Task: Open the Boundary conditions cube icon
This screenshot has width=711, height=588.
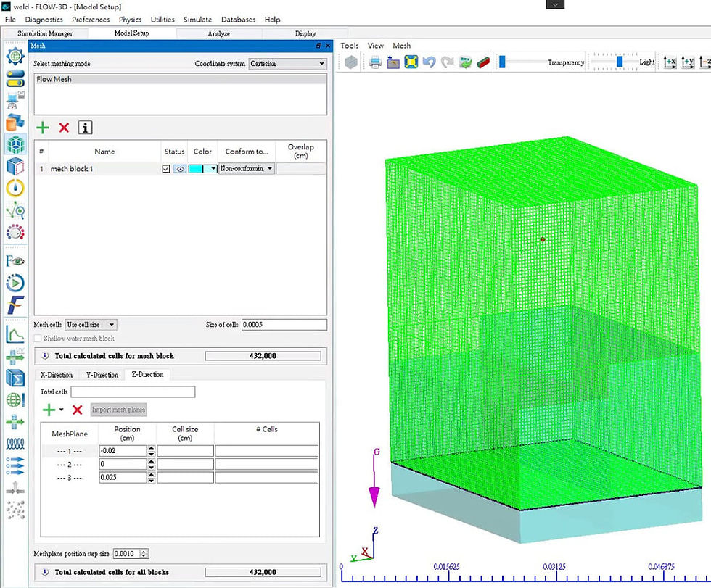Action: tap(15, 166)
